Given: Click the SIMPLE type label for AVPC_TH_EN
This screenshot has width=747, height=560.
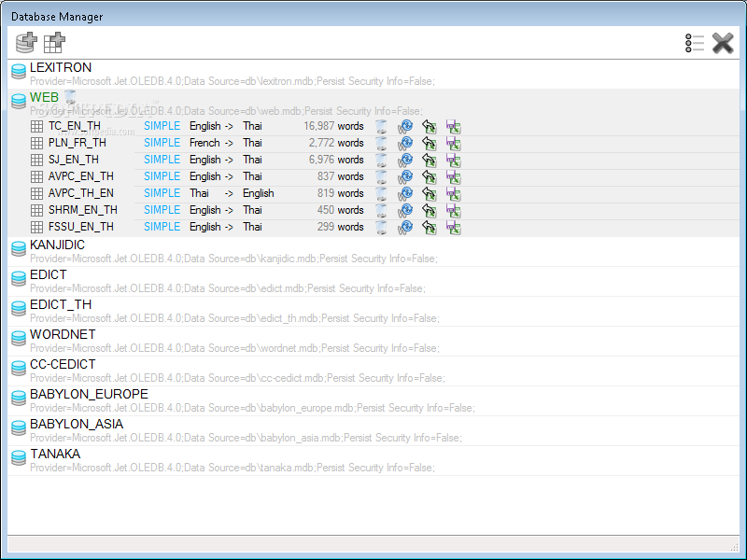Looking at the screenshot, I should point(162,193).
